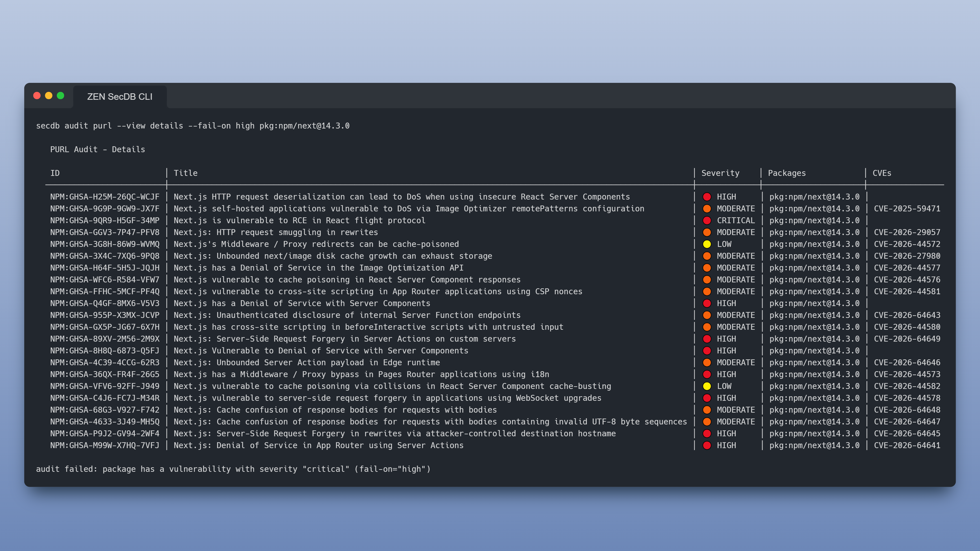Select CVE-2026-29057
The height and width of the screenshot is (551, 980).
(x=907, y=232)
